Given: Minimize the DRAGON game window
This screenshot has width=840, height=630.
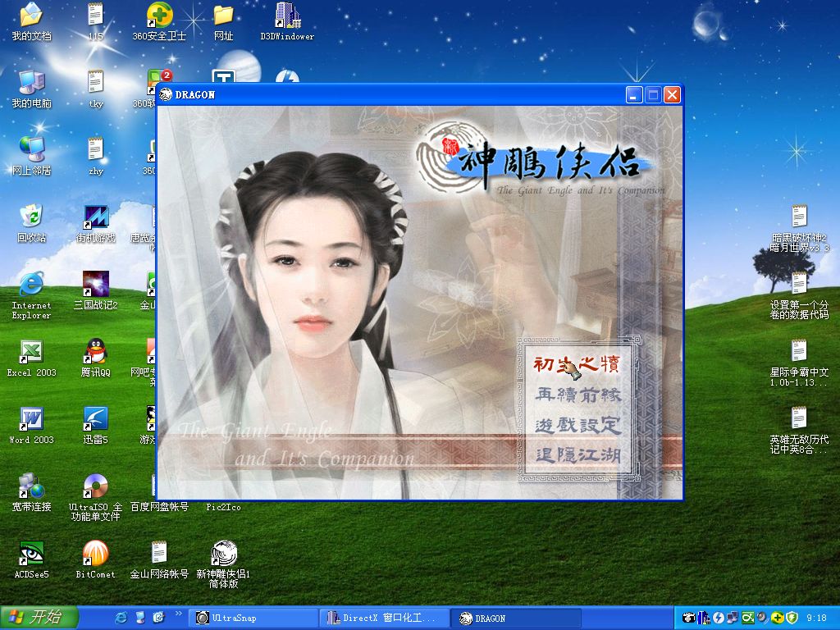Looking at the screenshot, I should [634, 95].
